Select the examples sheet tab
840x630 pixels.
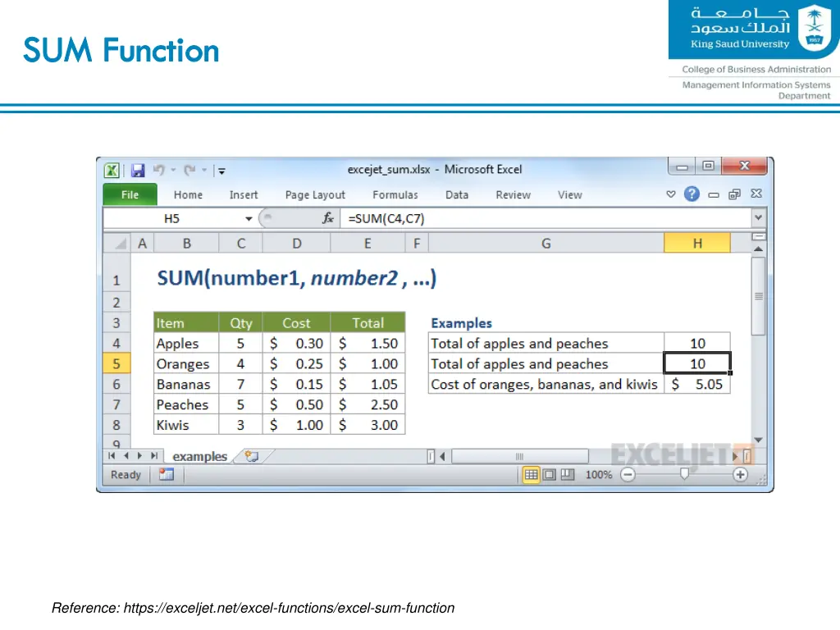point(200,456)
